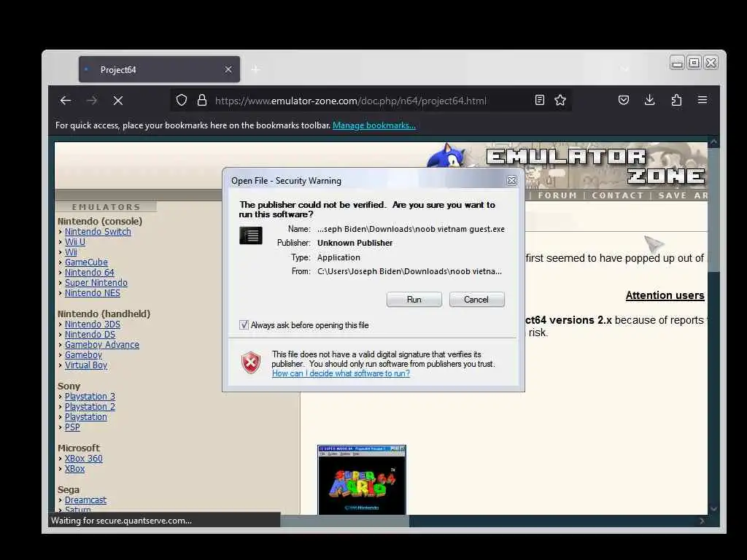Click the application file icon in dialog

tap(251, 236)
